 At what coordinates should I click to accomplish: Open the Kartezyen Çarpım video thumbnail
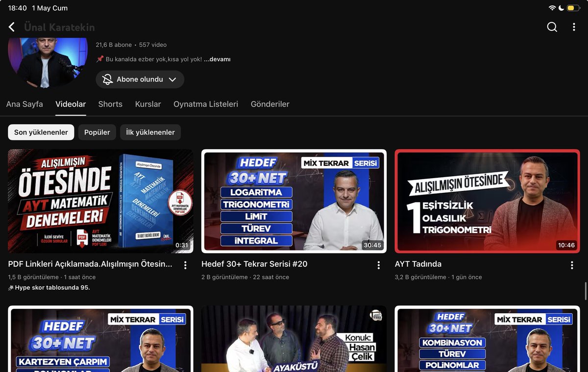click(100, 339)
